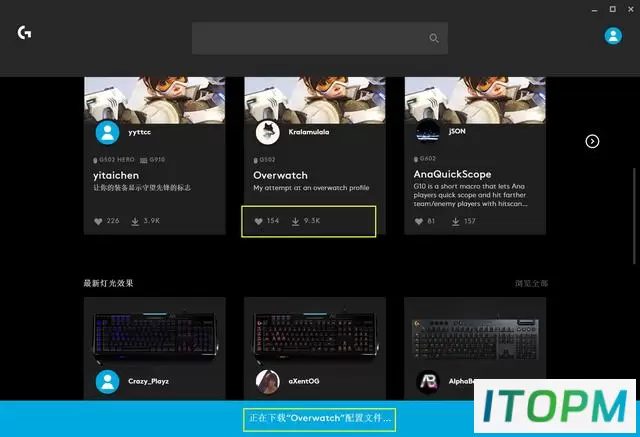Click the Logitech G logo
The height and width of the screenshot is (437, 640).
point(24,33)
